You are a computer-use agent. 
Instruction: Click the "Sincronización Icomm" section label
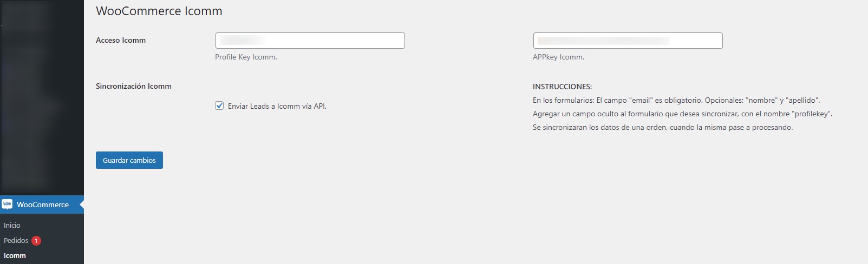(134, 87)
